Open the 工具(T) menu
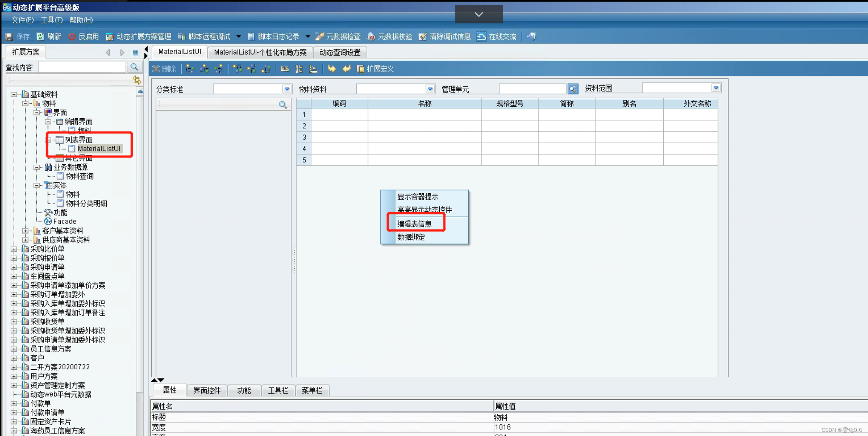This screenshot has width=868, height=436. [51, 20]
